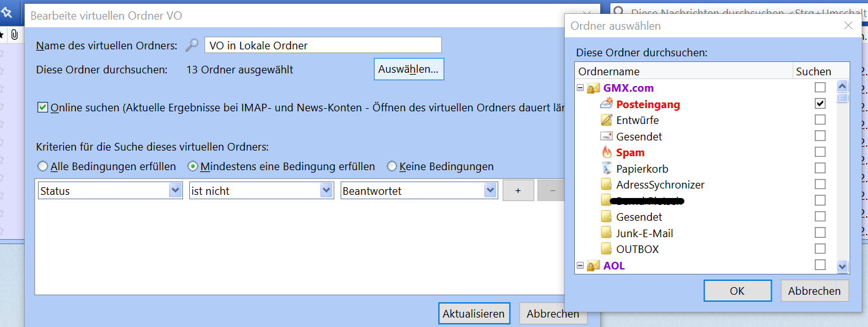This screenshot has width=868, height=327.
Task: Select Alle Bedingungen erfüllen radio button
Action: pyautogui.click(x=43, y=167)
